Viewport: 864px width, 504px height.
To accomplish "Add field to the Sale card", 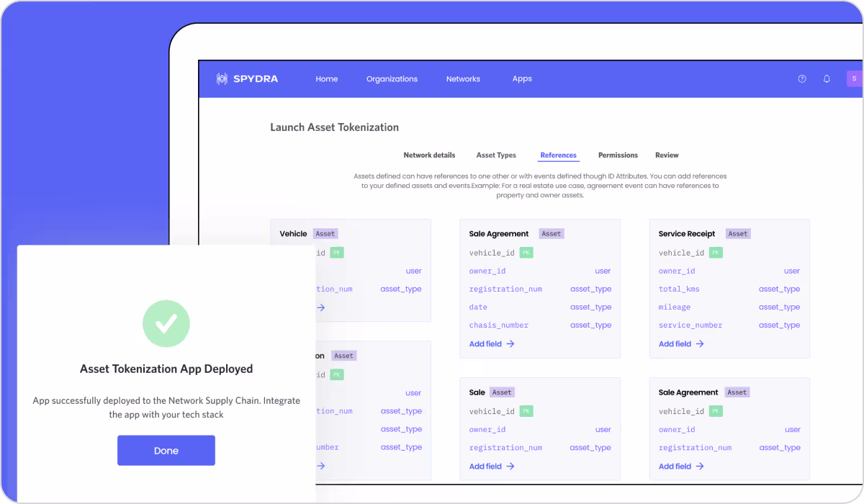I will coord(492,467).
